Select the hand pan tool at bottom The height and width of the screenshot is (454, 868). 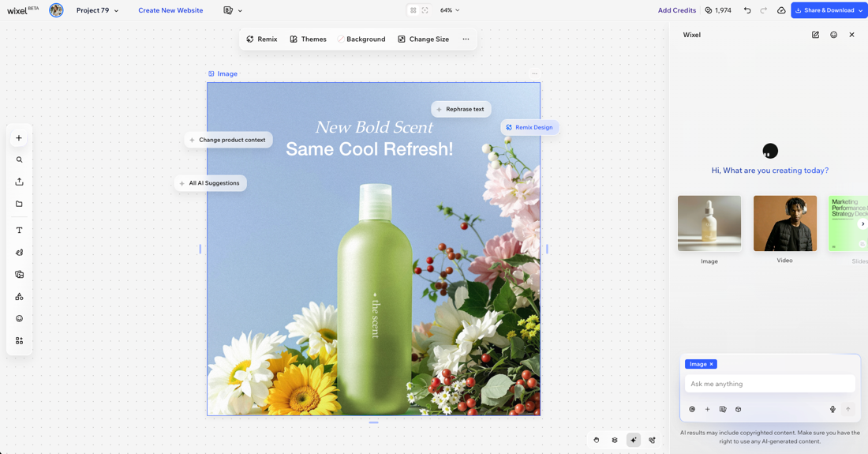pyautogui.click(x=597, y=440)
